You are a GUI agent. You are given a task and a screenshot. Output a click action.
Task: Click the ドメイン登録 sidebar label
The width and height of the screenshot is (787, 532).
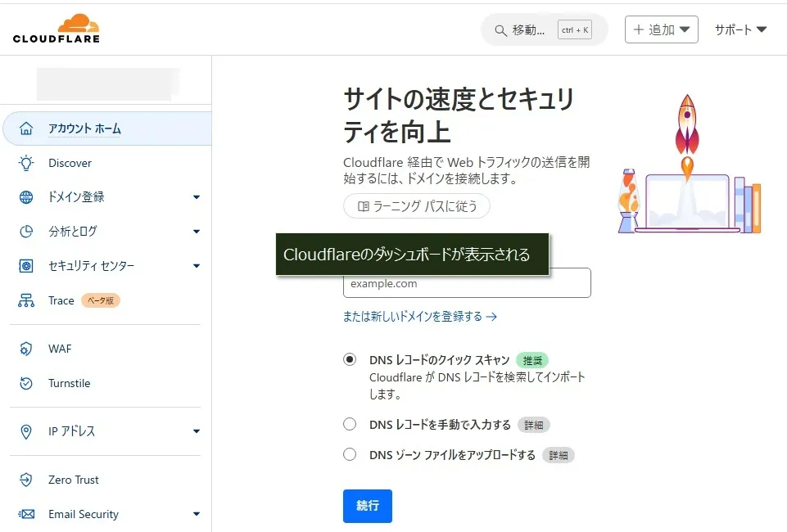tap(76, 197)
